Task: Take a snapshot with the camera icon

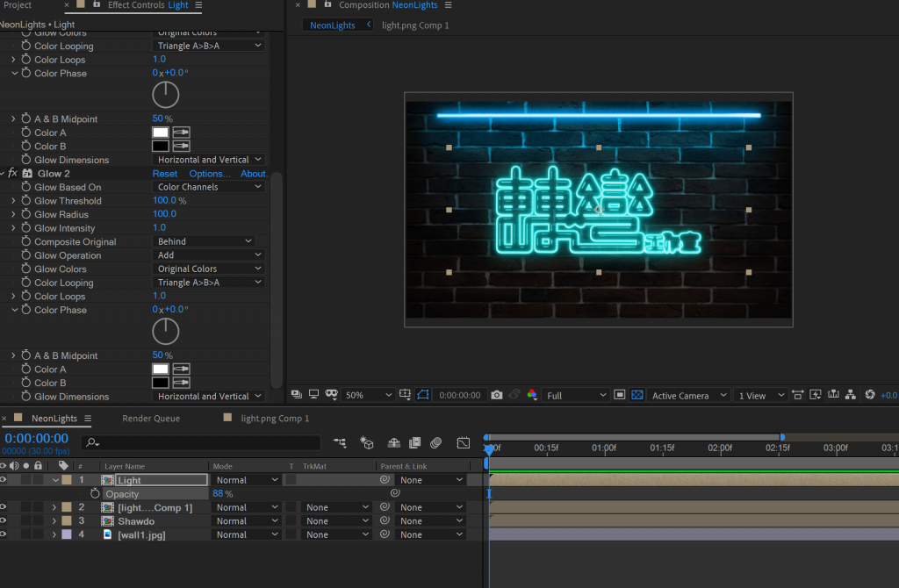Action: click(497, 396)
